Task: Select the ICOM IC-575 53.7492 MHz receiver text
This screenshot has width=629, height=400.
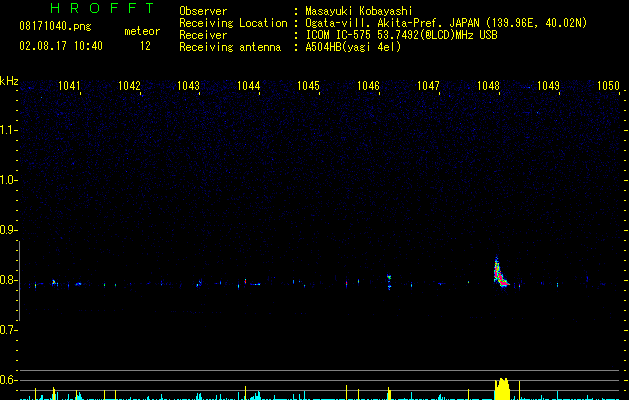Action: [x=401, y=35]
